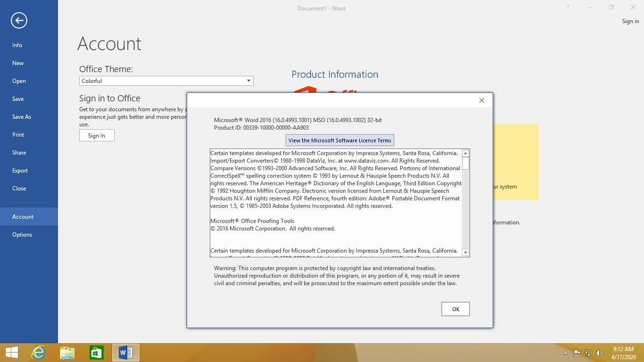Open Internet Explorer from the taskbar

pyautogui.click(x=38, y=353)
